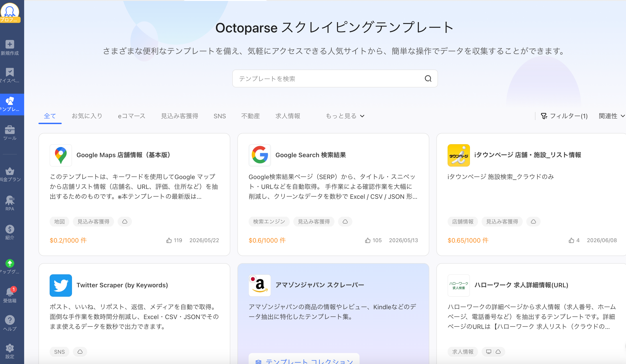Like the Google Maps template (119)

pyautogui.click(x=169, y=240)
